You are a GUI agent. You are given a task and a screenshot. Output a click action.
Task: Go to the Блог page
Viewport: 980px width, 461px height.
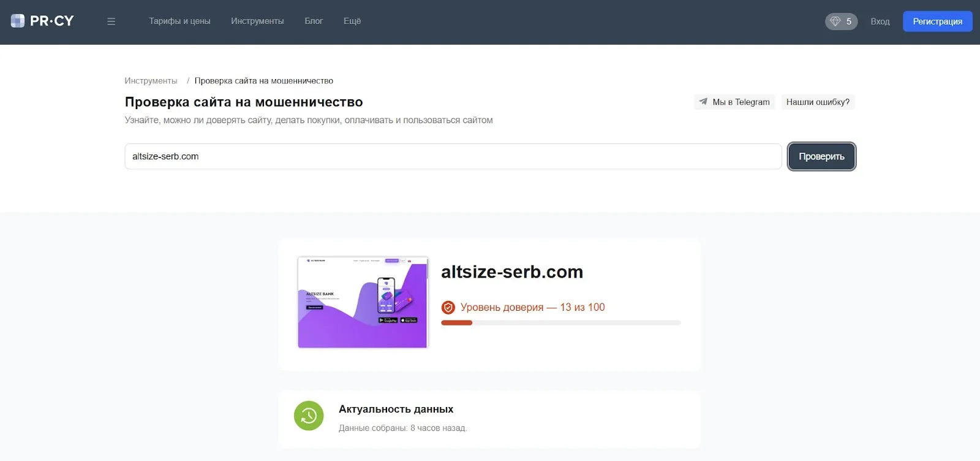[314, 21]
